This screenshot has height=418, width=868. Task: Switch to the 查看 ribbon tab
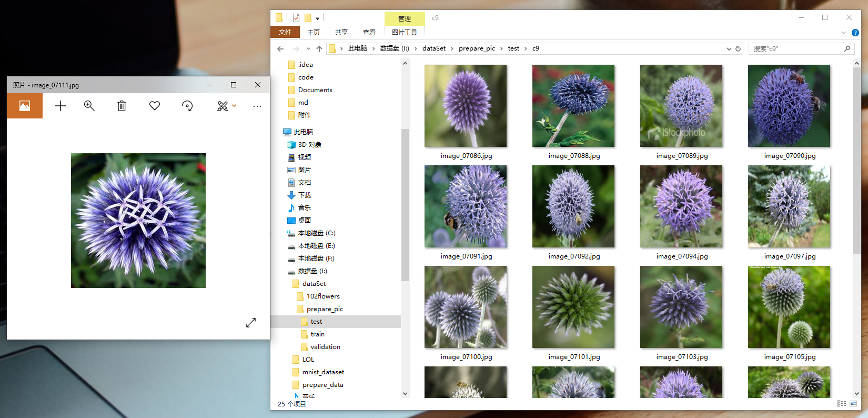369,33
